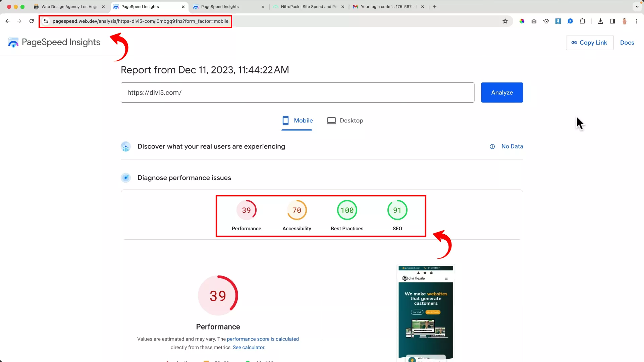Click the 39 Performance score gauge
Screen dimensions: 644x362
[218, 295]
